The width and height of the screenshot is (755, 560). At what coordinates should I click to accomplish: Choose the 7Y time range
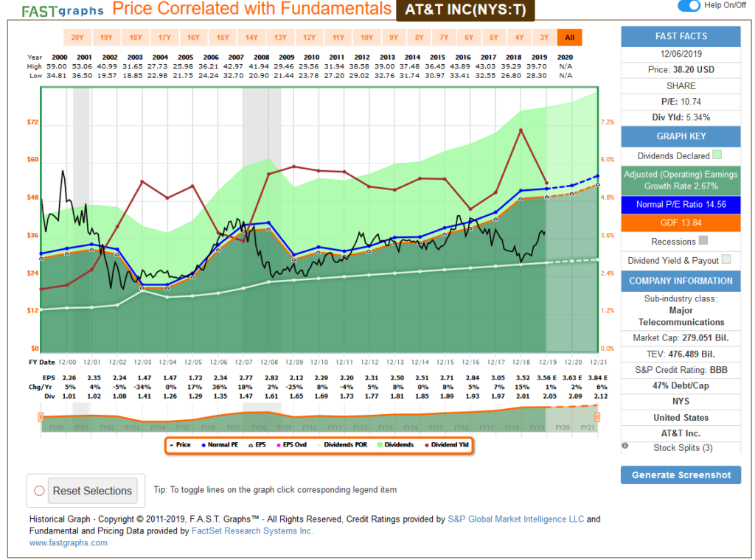coord(444,38)
